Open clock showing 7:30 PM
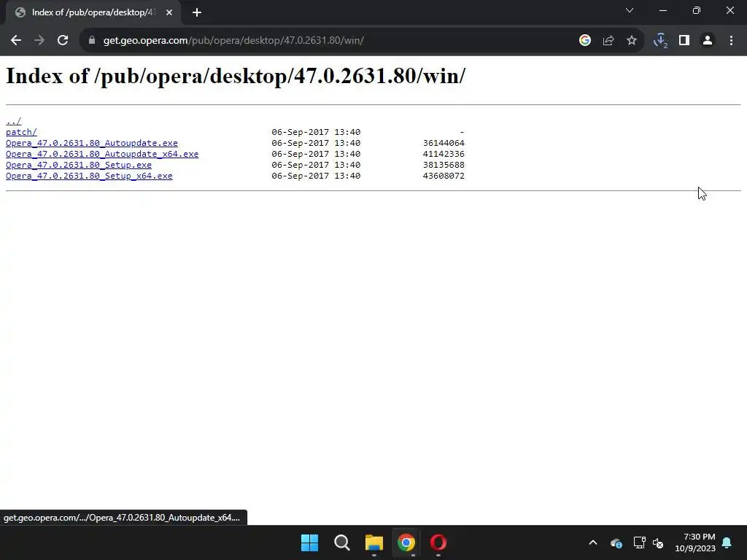Image resolution: width=747 pixels, height=560 pixels. click(695, 542)
